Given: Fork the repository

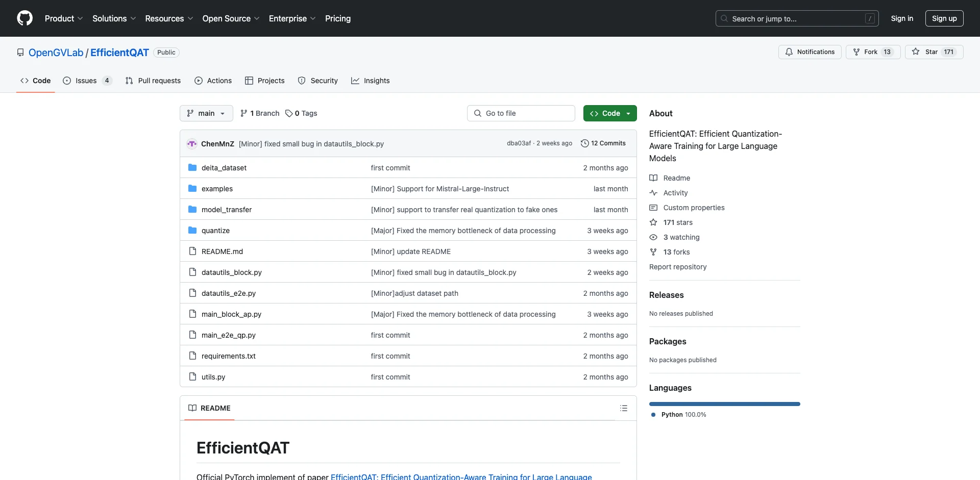Looking at the screenshot, I should tap(873, 52).
